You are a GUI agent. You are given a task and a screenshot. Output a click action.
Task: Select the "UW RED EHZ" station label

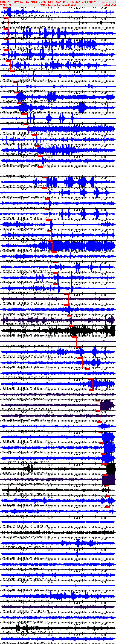[x=8, y=356]
